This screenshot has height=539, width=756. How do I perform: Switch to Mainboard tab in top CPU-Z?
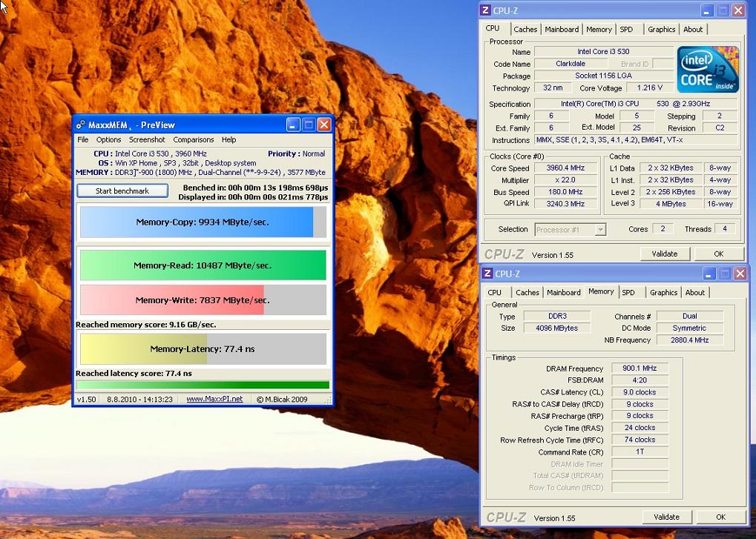click(562, 30)
